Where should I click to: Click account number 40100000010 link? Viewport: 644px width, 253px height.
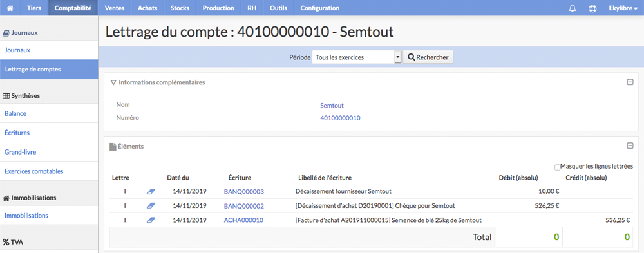point(340,118)
